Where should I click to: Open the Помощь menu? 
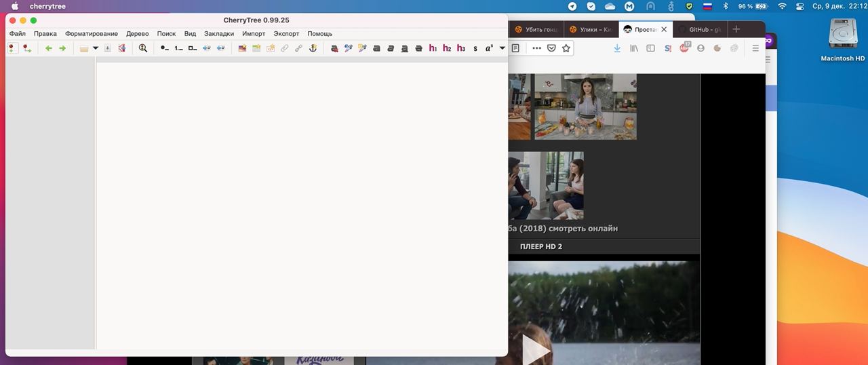[320, 33]
